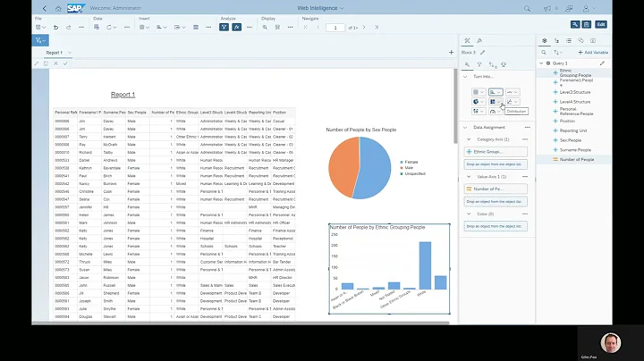
Task: Open the notifications megaphone icon
Action: [x=547, y=8]
